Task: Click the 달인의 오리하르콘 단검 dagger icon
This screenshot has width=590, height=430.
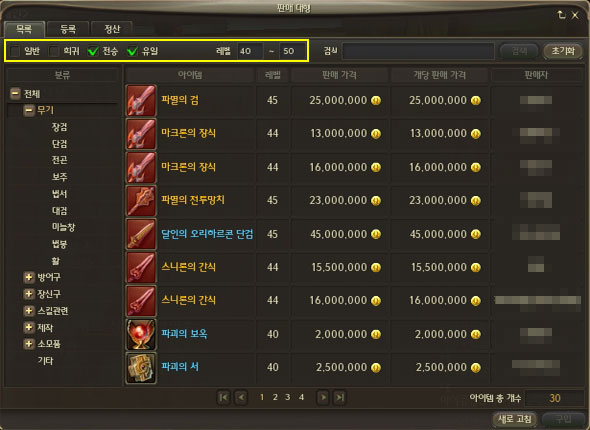Action: click(x=141, y=234)
